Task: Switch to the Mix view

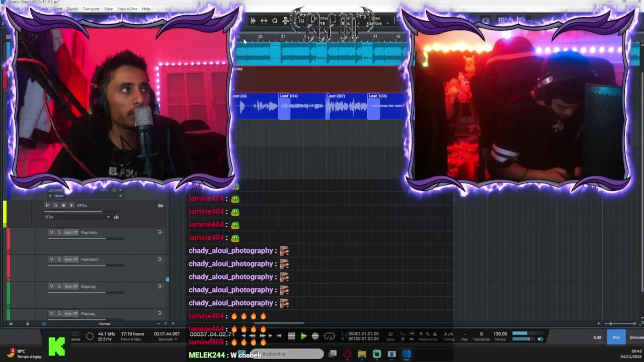Action: tap(616, 337)
